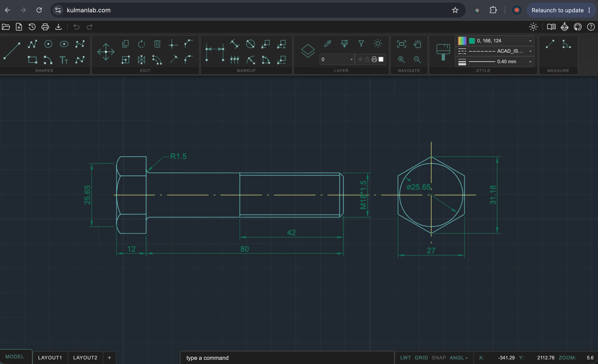Select the Measure angle tool

click(566, 44)
